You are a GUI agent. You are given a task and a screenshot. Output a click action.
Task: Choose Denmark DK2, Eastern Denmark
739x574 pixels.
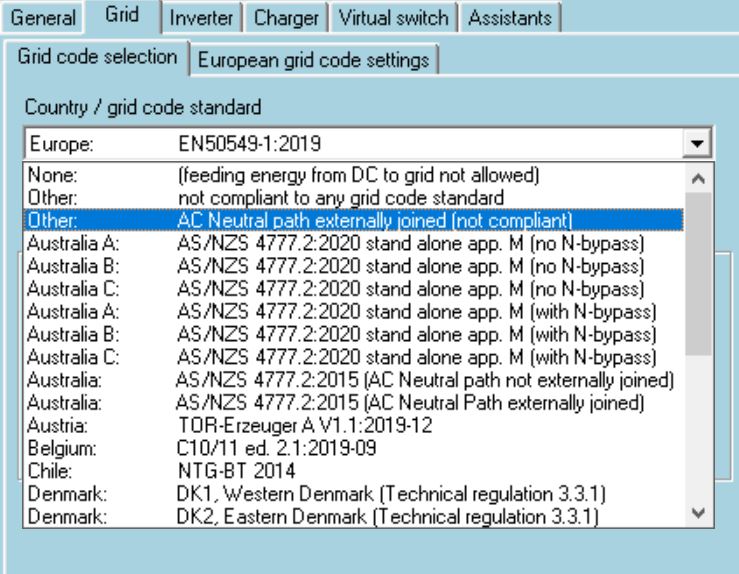tap(353, 517)
